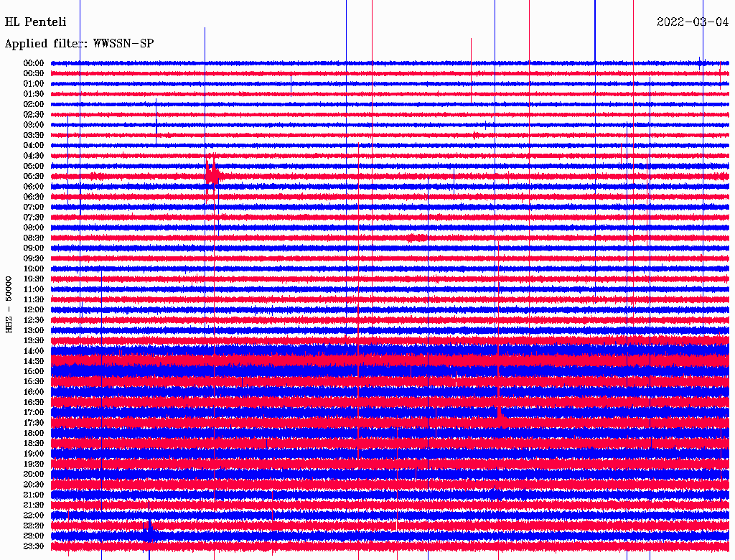Select the 12:30 time row label
This screenshot has width=735, height=560.
34,320
